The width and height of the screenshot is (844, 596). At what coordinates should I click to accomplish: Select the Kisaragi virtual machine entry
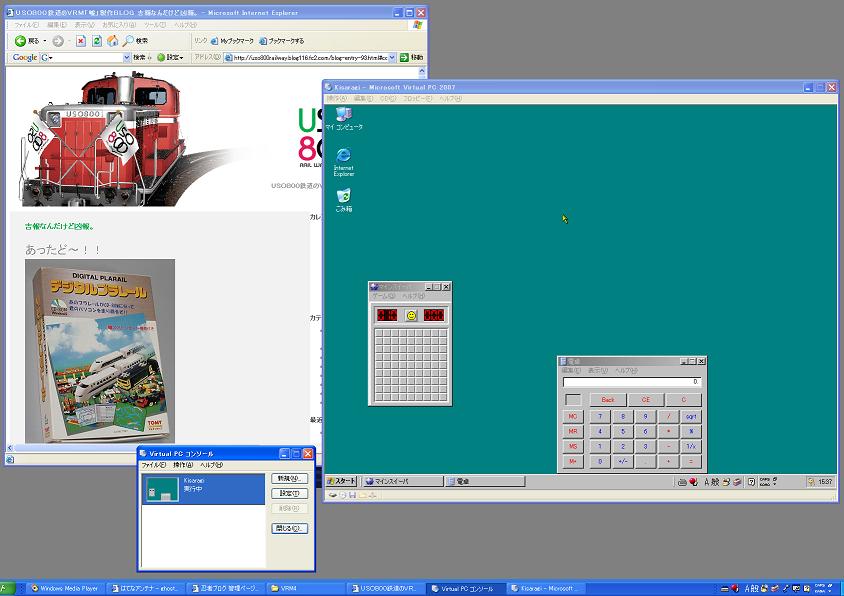point(203,489)
